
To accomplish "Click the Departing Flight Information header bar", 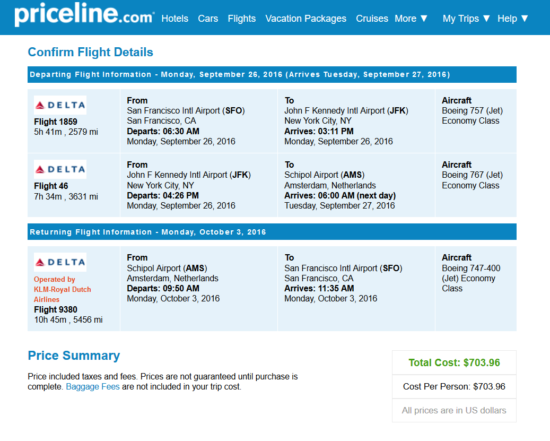I will (272, 74).
